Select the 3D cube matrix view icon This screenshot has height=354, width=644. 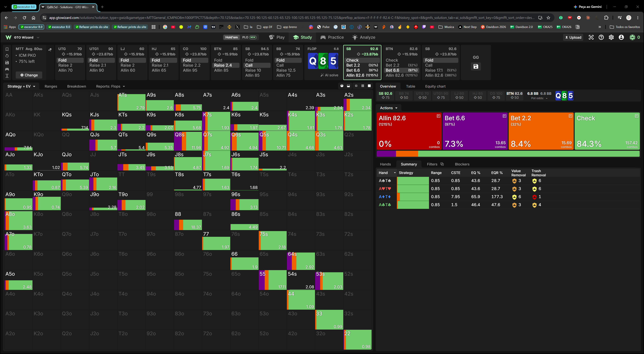pos(342,86)
